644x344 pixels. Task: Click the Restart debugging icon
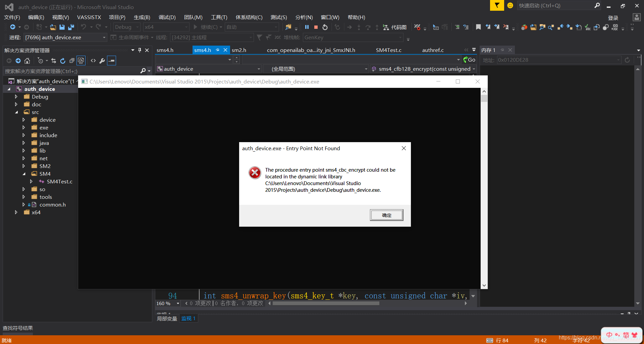(325, 27)
